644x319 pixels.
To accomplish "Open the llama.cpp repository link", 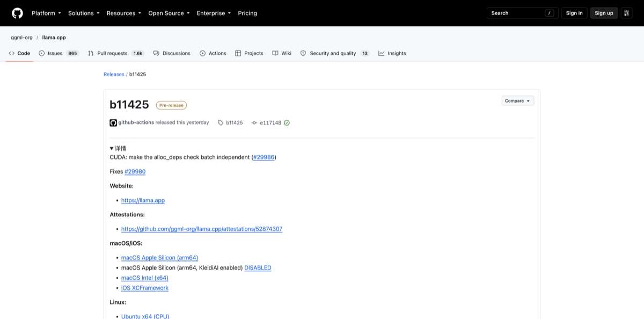I will point(54,38).
